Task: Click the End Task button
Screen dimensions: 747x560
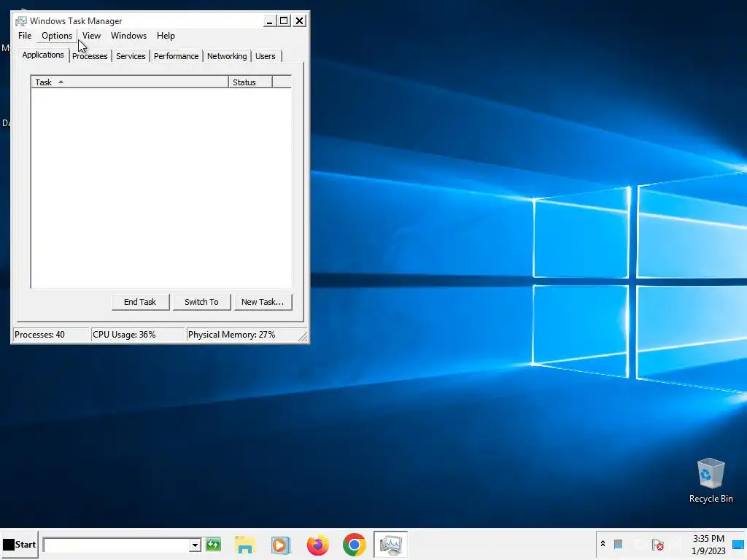Action: click(x=140, y=302)
